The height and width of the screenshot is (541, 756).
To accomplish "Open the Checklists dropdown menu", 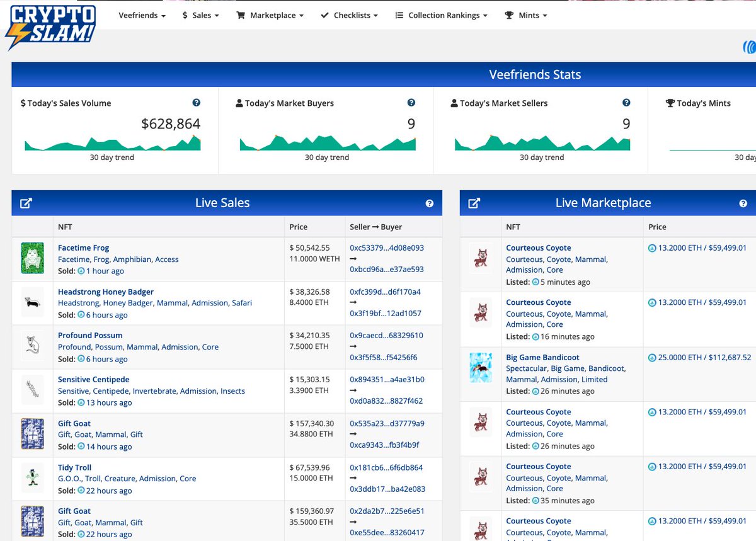I will [x=349, y=15].
